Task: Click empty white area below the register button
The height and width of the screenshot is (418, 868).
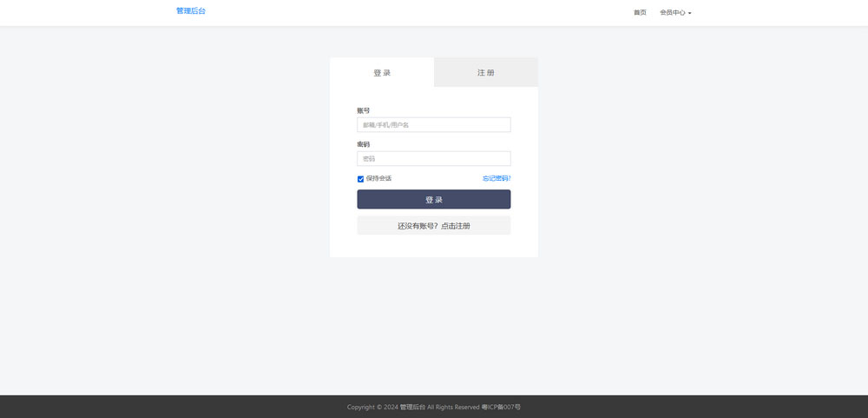Action: [x=433, y=246]
